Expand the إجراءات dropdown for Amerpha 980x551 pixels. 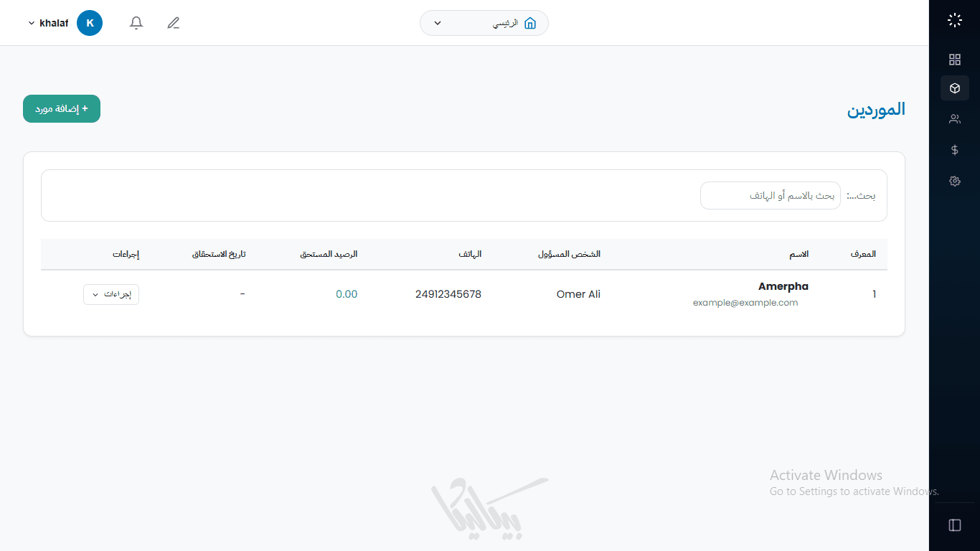coord(111,295)
